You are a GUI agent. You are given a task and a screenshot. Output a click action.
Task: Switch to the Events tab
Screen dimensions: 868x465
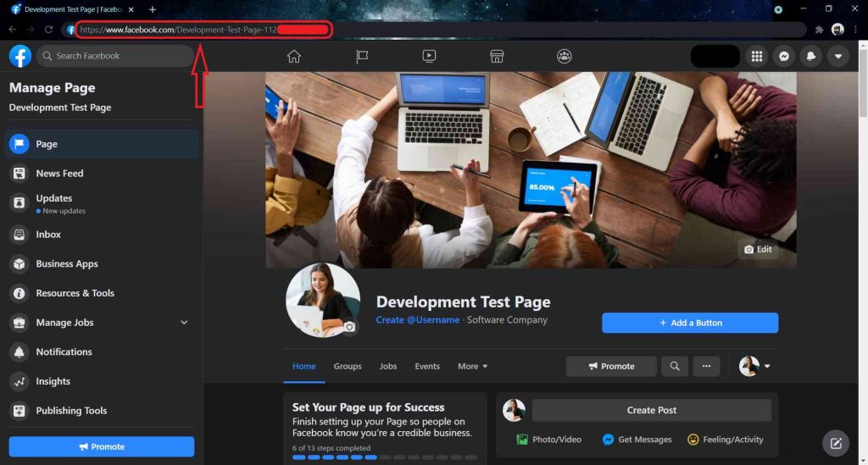point(427,366)
